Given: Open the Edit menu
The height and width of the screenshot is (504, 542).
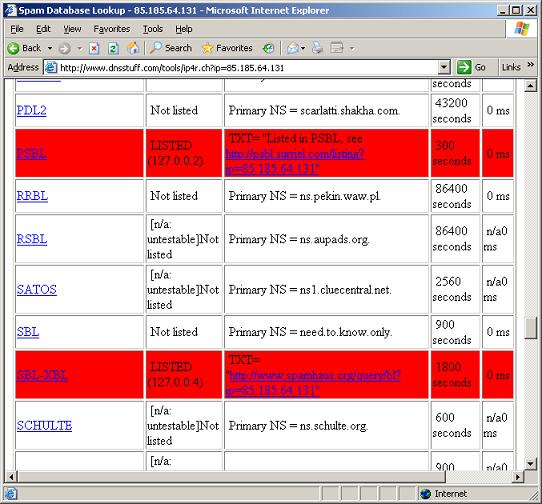Looking at the screenshot, I should (x=43, y=29).
